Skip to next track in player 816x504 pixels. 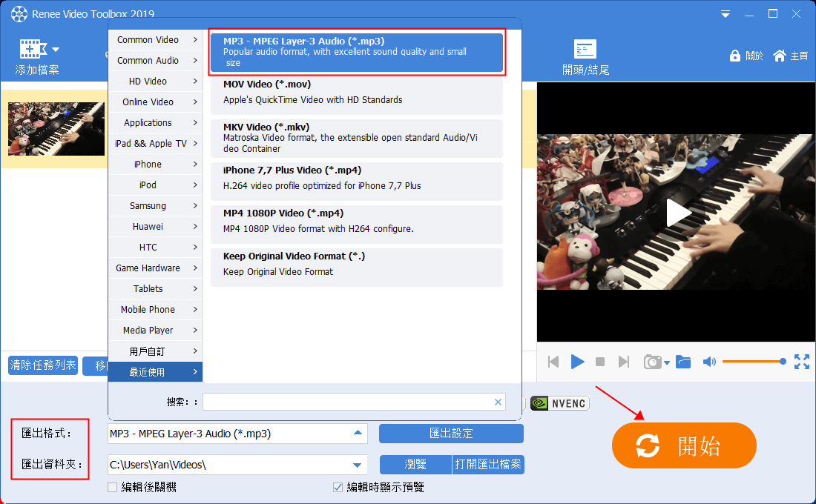(623, 362)
